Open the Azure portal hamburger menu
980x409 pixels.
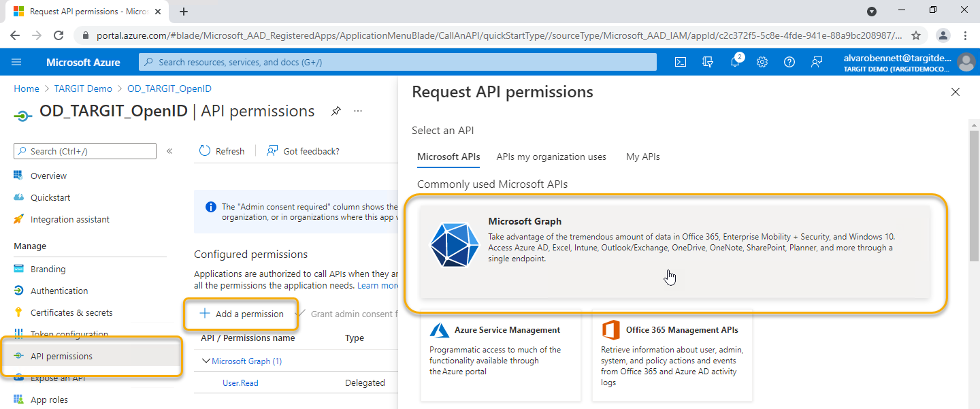coord(17,62)
